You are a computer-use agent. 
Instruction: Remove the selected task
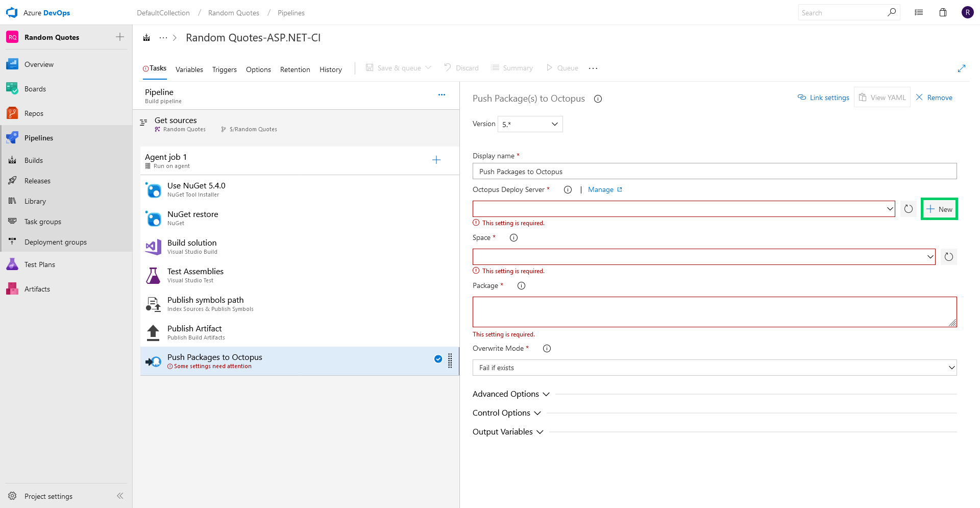(934, 98)
